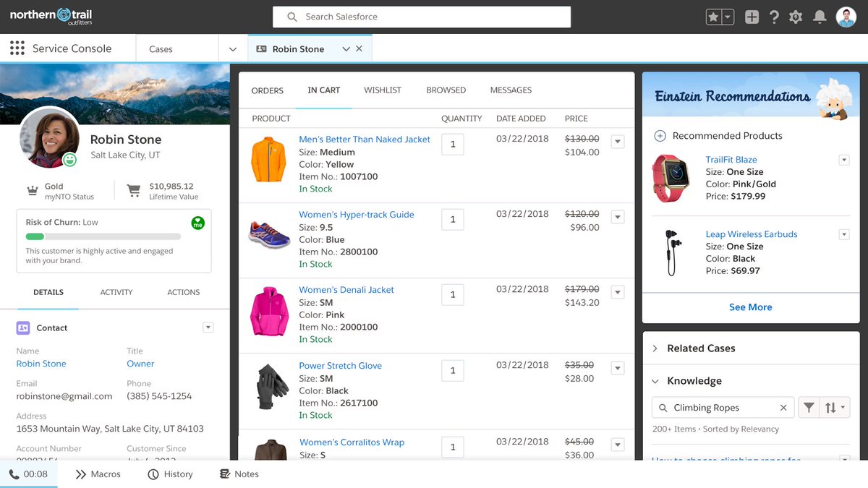Screen dimensions: 868x488
Task: Open the Browsed tab
Action: (446, 90)
